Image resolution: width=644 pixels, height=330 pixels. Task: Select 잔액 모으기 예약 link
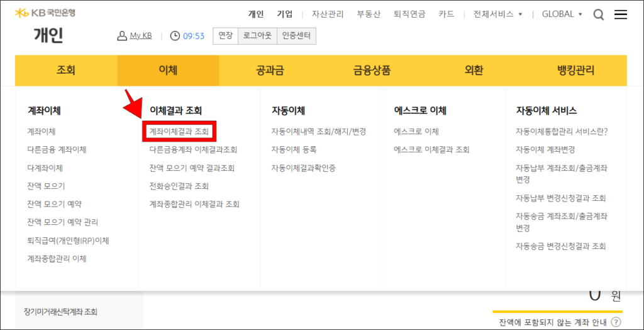coord(54,204)
